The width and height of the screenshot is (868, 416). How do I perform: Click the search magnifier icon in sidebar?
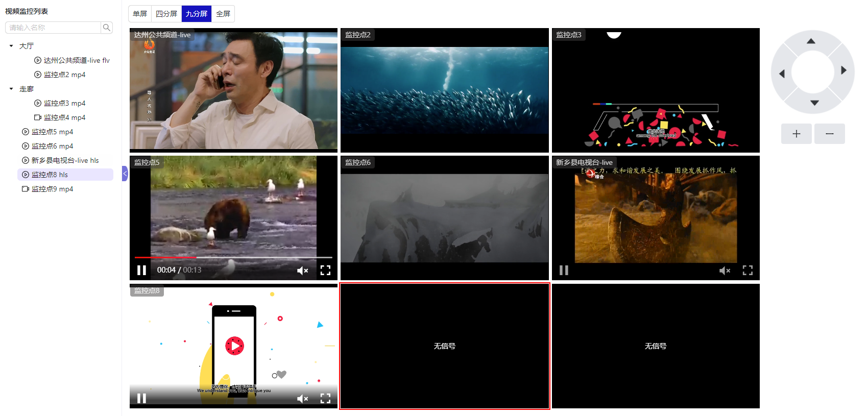(106, 28)
